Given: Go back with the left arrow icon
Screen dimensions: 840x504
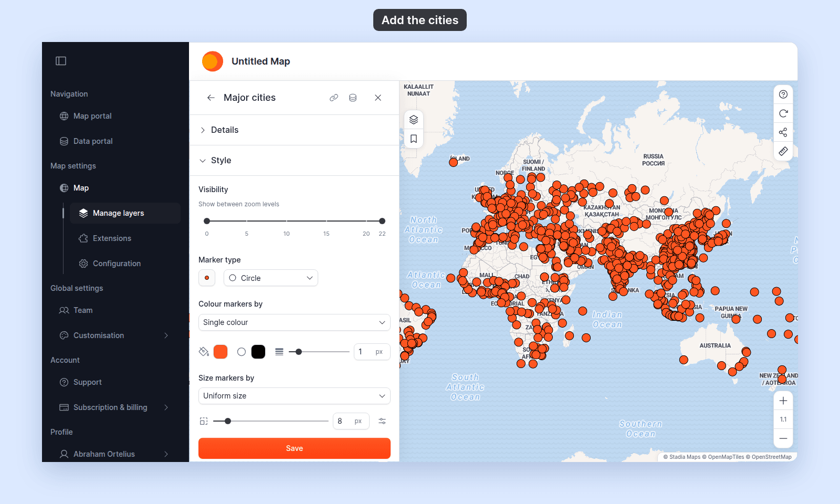Looking at the screenshot, I should tap(211, 98).
